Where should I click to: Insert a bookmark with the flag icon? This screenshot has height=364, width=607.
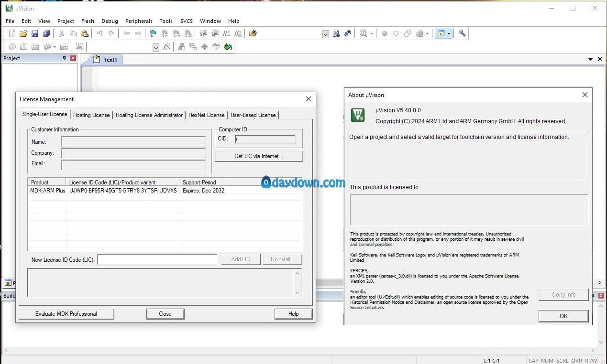point(153,33)
